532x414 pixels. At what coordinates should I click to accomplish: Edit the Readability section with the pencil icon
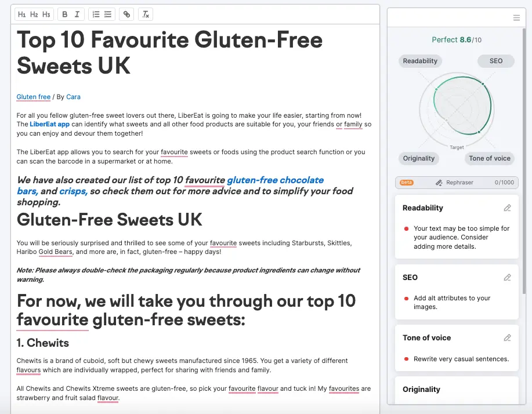click(x=507, y=208)
